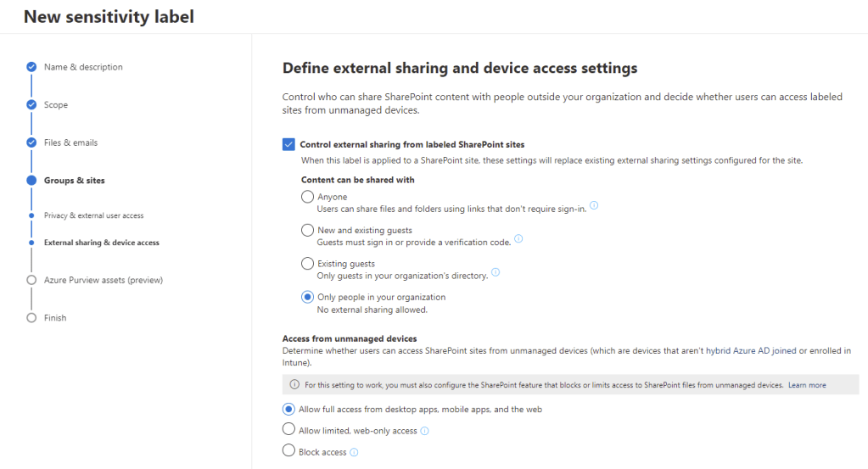Click info icon next to Block access

[x=355, y=452]
